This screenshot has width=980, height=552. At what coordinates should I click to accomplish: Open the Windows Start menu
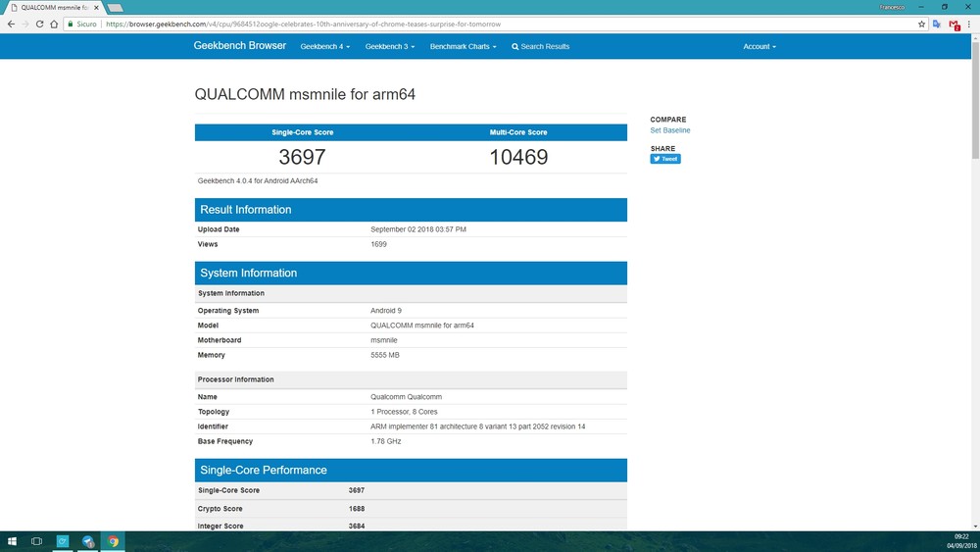(x=12, y=541)
